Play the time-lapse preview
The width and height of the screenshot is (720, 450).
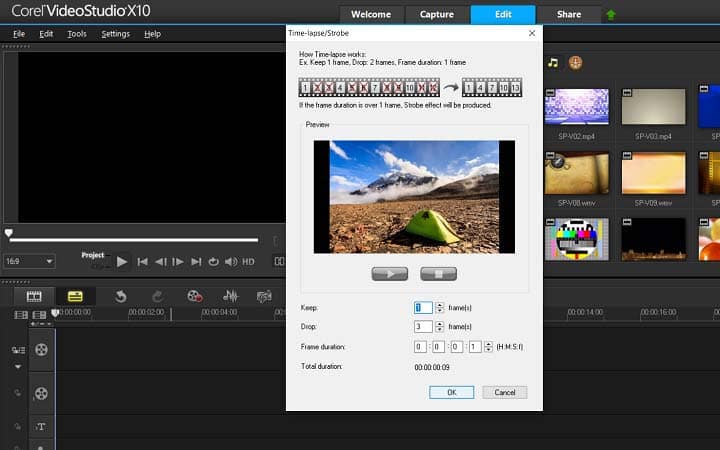tap(389, 274)
